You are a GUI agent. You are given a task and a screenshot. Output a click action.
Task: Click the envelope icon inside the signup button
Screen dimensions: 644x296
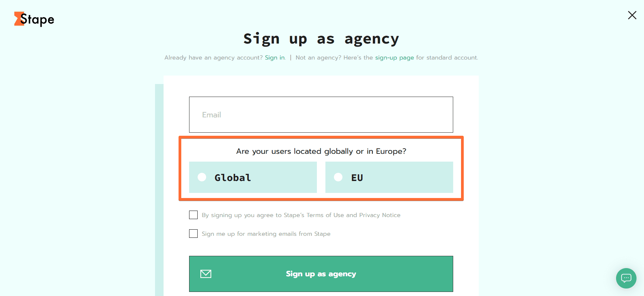click(206, 274)
